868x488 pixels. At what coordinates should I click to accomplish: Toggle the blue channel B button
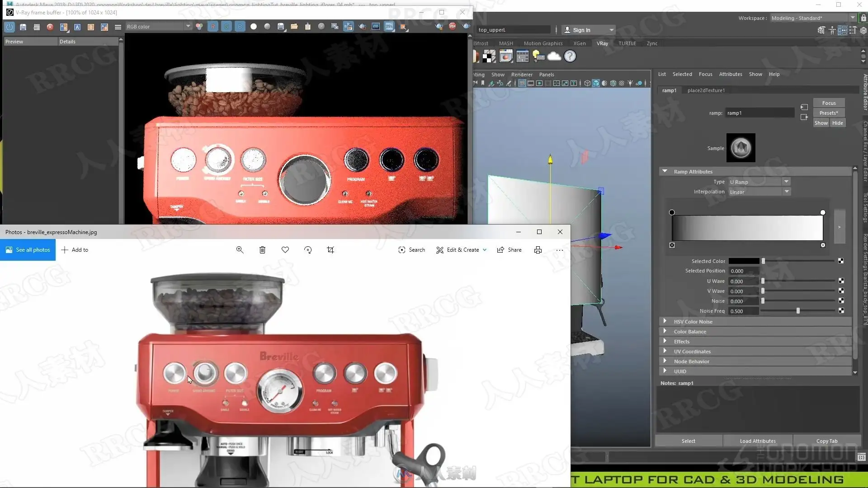tap(240, 27)
